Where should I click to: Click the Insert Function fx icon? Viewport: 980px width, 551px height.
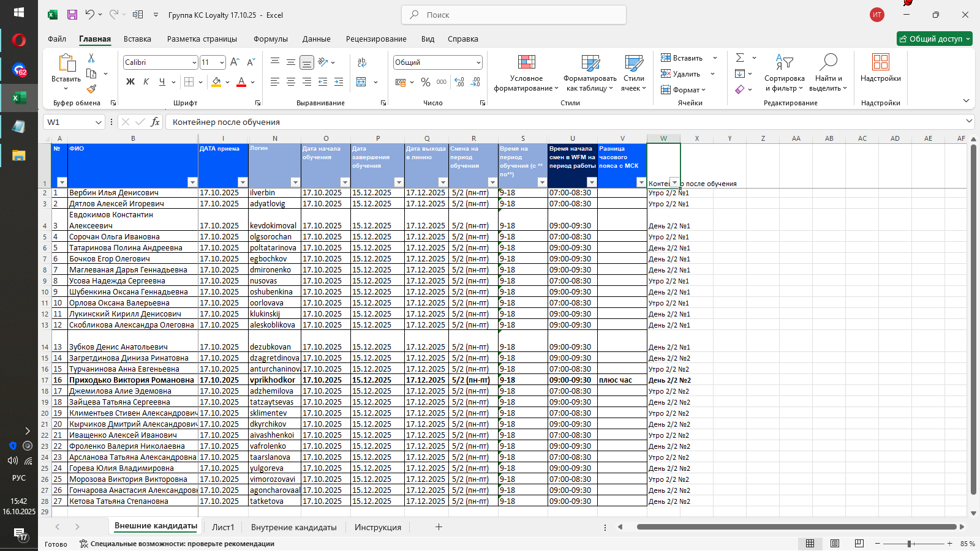coord(156,122)
